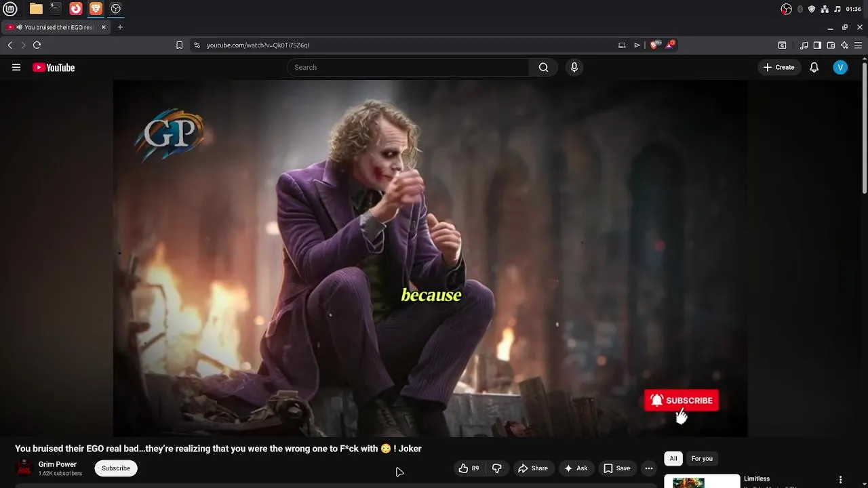
Task: Open the Brave playlist music icon
Action: tap(804, 45)
